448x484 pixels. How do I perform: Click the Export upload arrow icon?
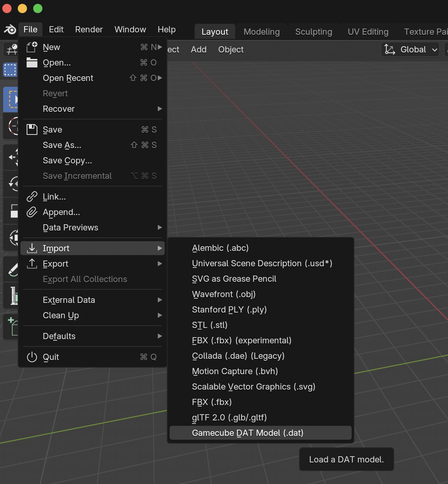[32, 264]
